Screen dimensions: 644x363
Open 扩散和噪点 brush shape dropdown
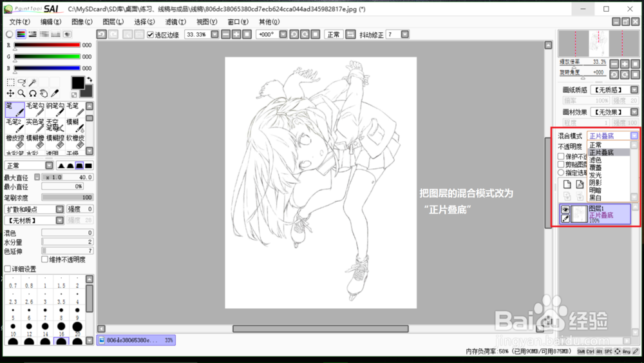59,210
